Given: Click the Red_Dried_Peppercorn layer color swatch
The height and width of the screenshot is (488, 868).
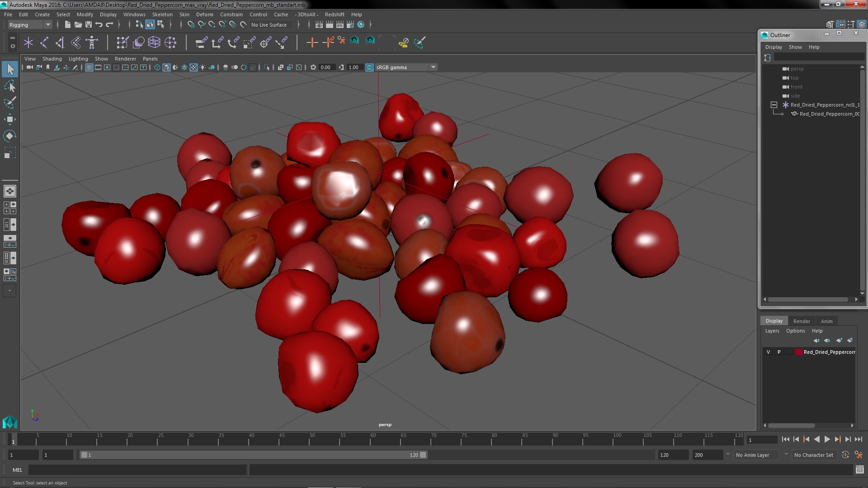Looking at the screenshot, I should pyautogui.click(x=799, y=352).
